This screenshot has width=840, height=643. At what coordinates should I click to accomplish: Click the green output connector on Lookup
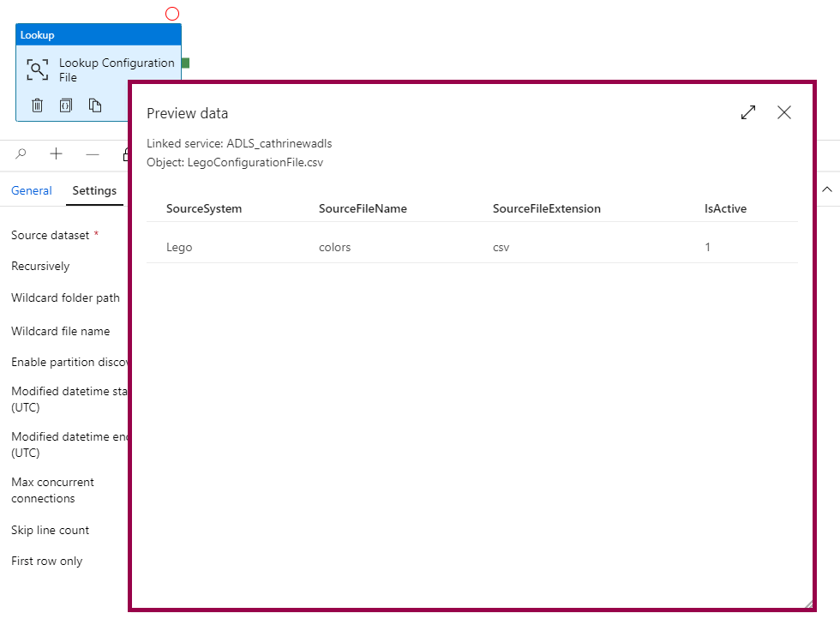185,63
